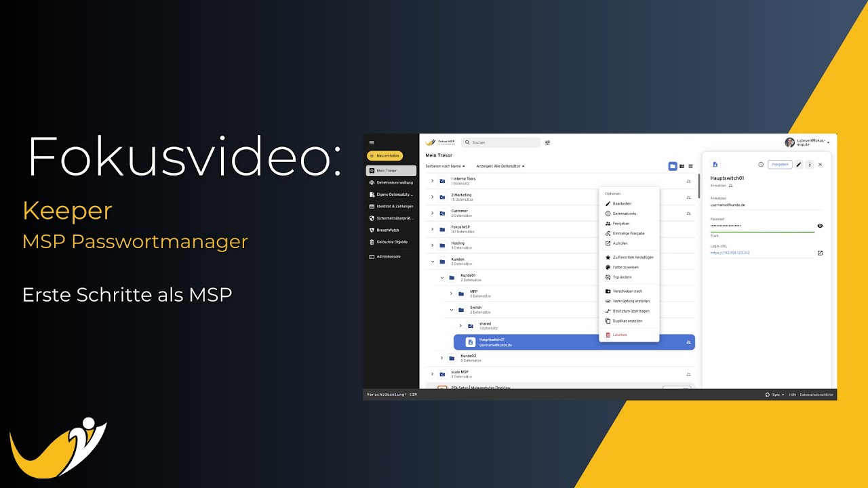Open the "Anzeigen: Alle Datensätze" dropdown
Screen dimensions: 868x488
(500, 166)
